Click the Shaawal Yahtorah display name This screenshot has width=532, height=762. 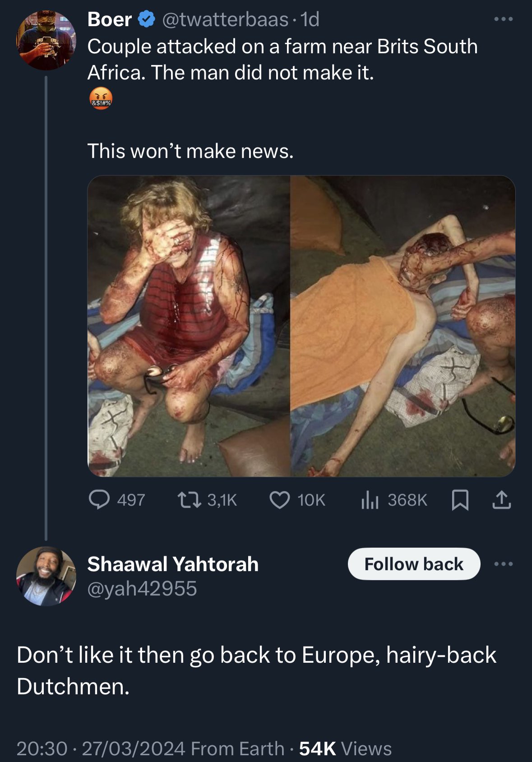(173, 564)
